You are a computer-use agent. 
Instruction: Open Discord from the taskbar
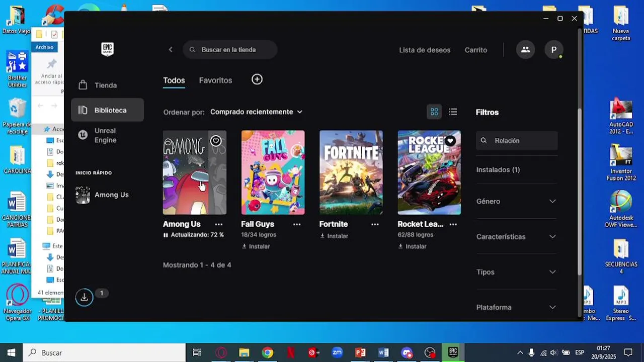(407, 352)
